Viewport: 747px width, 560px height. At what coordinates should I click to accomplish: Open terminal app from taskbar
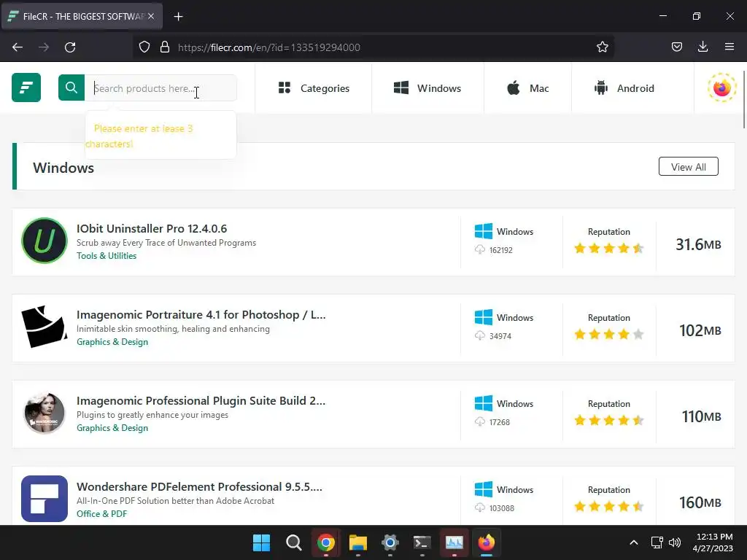pyautogui.click(x=422, y=542)
